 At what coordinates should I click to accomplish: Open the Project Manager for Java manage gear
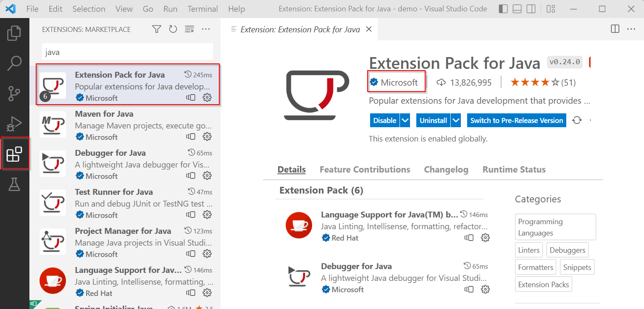click(x=207, y=254)
